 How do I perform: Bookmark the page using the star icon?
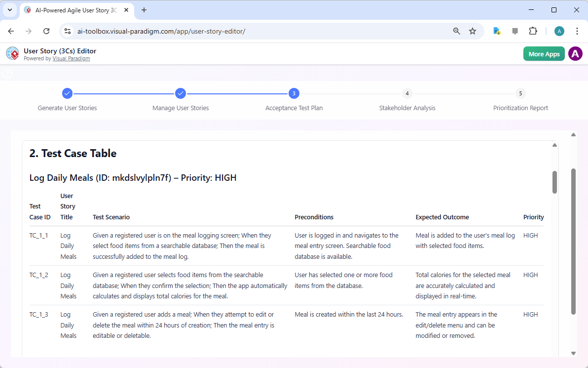[473, 31]
